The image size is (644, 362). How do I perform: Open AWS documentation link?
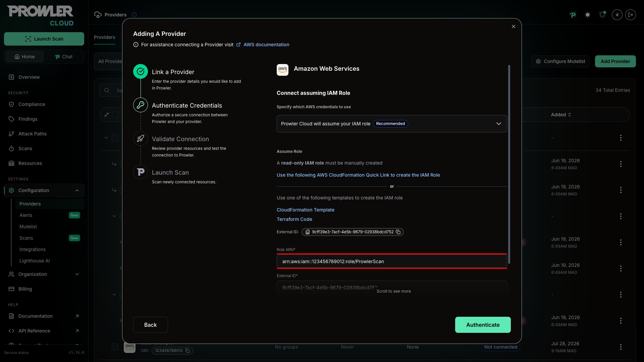pos(266,45)
